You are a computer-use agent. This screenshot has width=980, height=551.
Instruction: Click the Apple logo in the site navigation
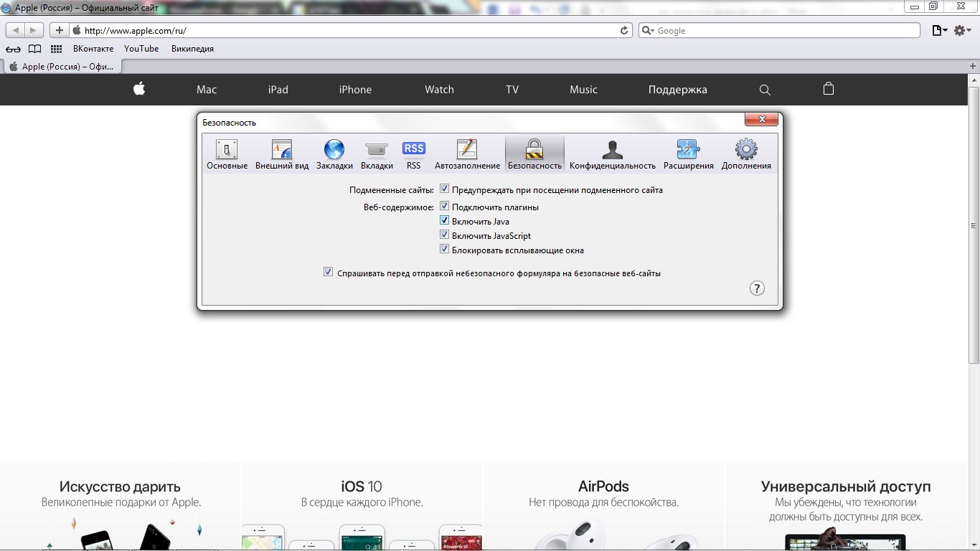(x=139, y=89)
